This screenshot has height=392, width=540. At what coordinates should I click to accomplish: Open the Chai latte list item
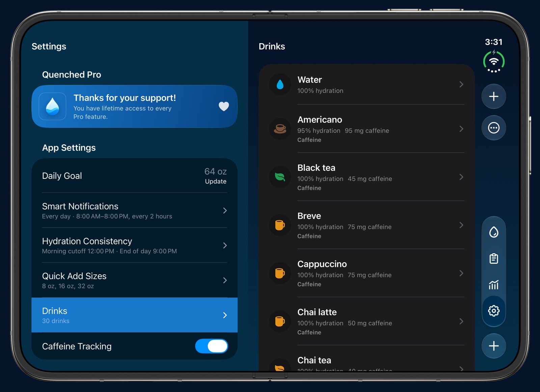pos(367,321)
